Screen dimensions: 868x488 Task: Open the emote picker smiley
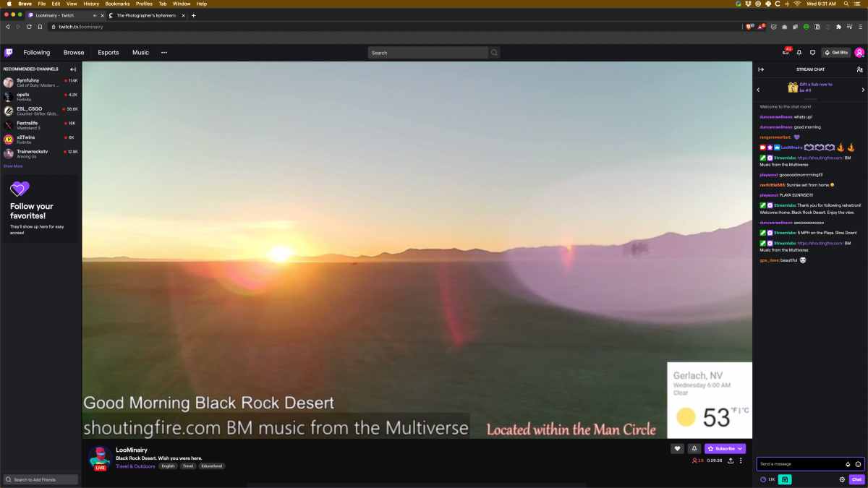[x=858, y=464]
